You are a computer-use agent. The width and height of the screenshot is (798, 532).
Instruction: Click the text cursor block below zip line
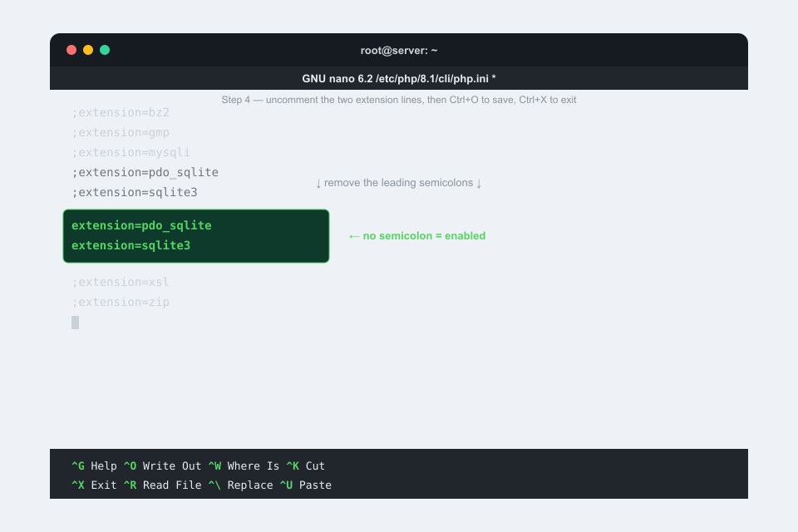[x=76, y=323]
